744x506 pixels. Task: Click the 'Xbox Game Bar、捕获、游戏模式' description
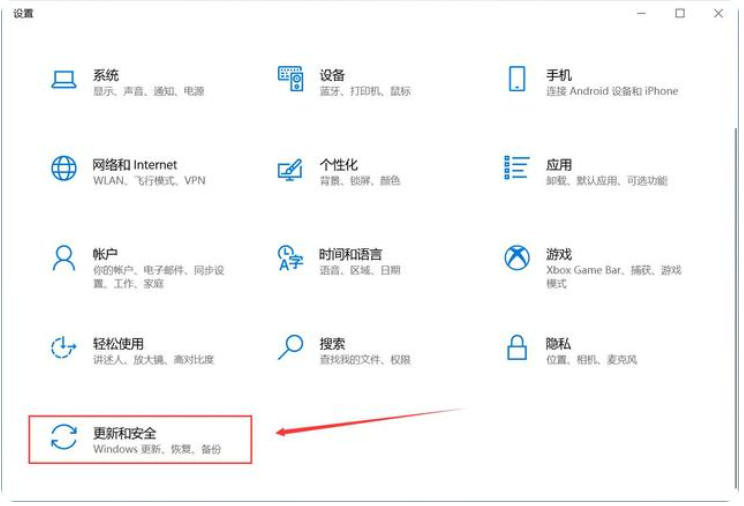(x=612, y=276)
